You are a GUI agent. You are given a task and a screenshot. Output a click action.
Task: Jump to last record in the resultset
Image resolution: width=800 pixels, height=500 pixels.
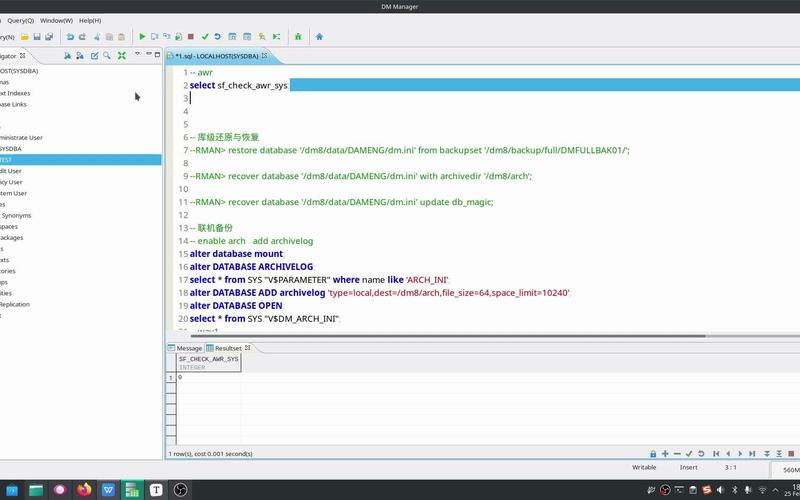pos(752,454)
